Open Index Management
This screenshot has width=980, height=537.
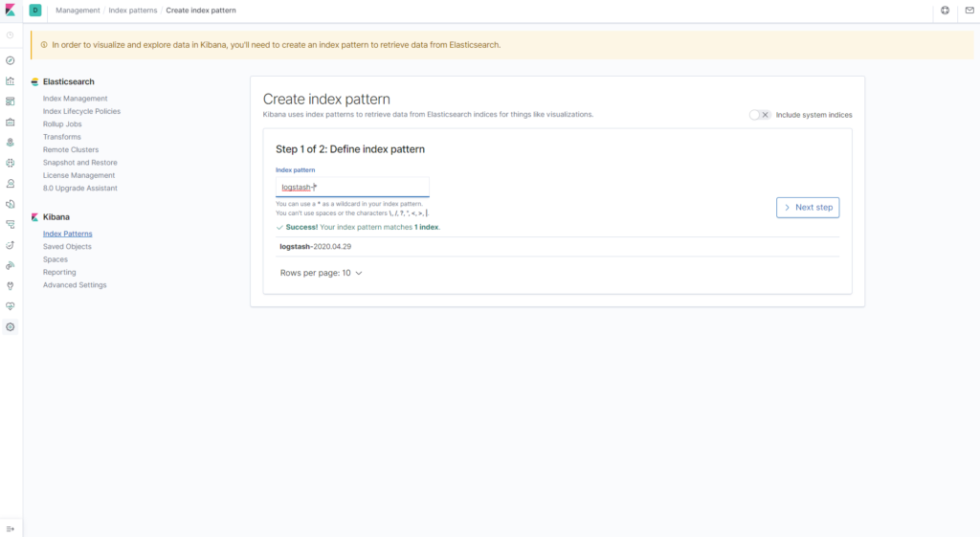(75, 99)
